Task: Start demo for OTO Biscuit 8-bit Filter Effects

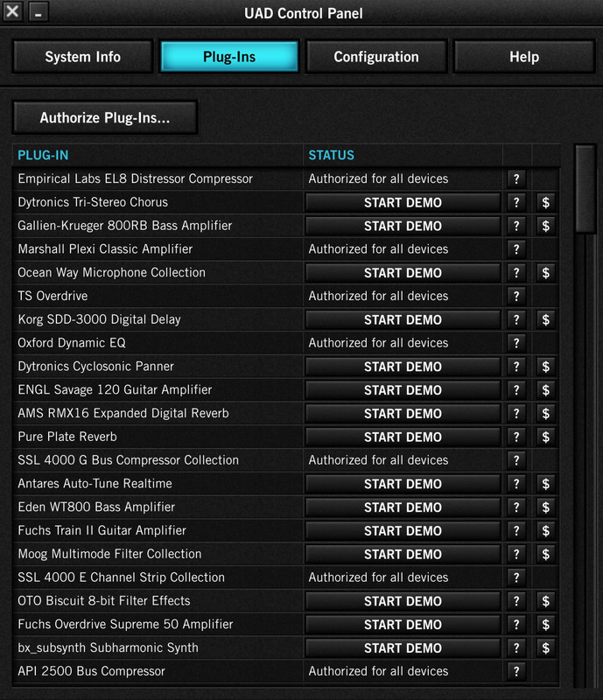Action: coord(403,601)
